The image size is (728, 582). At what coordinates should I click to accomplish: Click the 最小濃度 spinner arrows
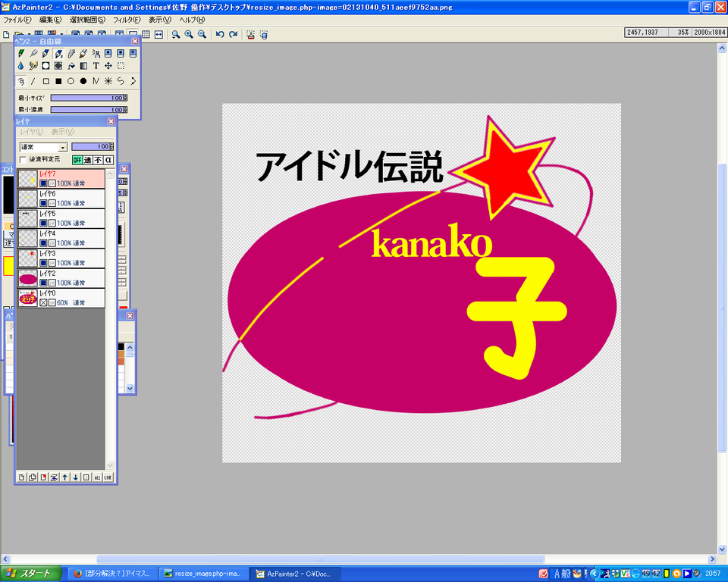pyautogui.click(x=125, y=110)
